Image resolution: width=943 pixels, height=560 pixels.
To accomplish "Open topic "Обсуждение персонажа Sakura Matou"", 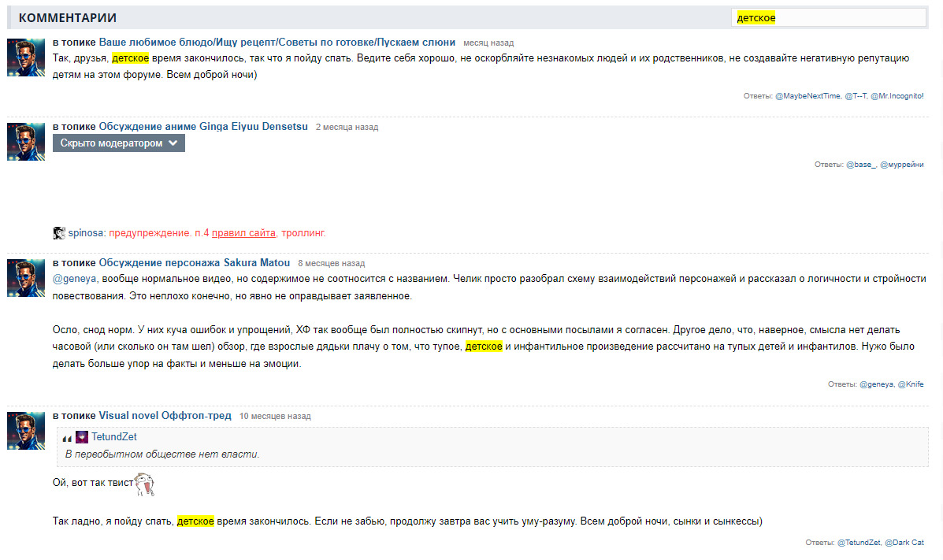I will pos(194,263).
